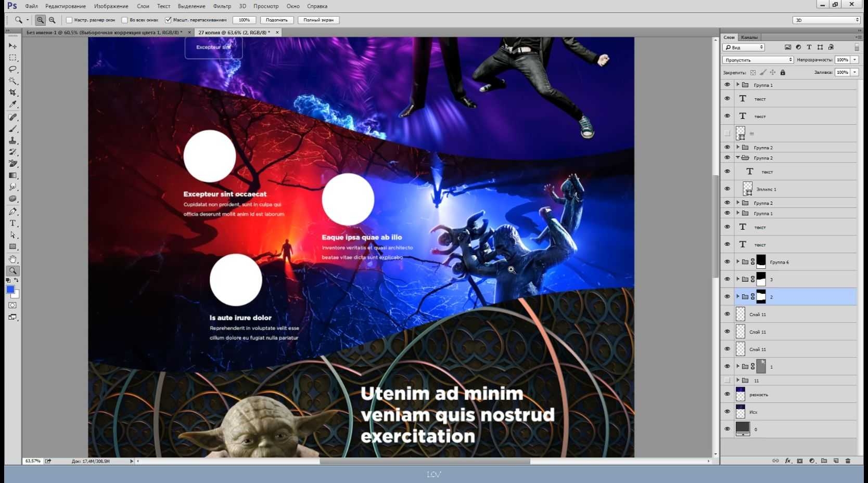Open the foreground color picker
The image size is (868, 483).
click(x=10, y=289)
